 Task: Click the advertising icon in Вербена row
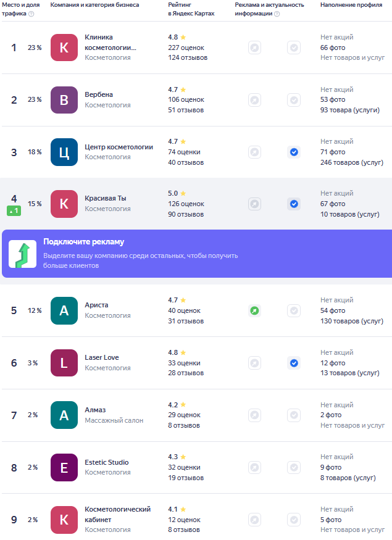click(x=254, y=100)
